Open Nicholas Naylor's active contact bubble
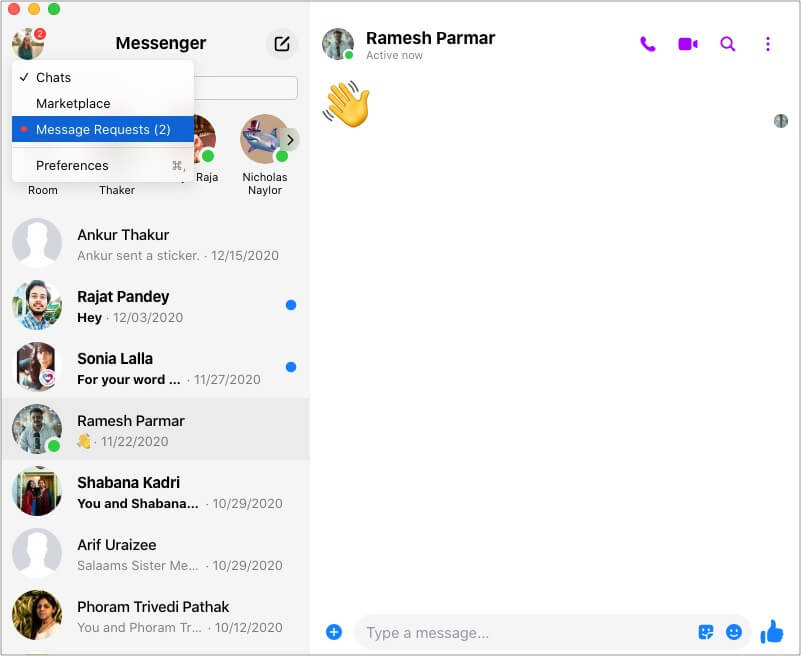 265,153
